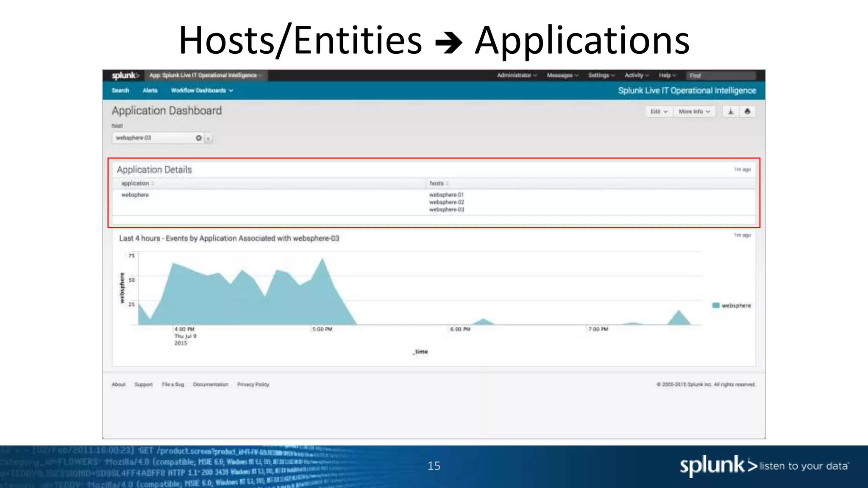
Task: Expand the Edit dropdown button
Action: coord(659,111)
